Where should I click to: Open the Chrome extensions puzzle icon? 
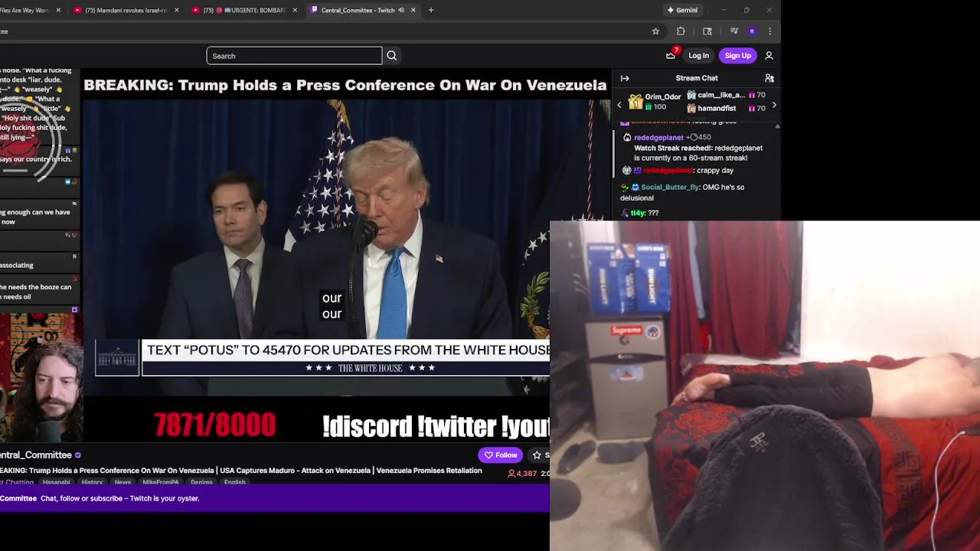(x=681, y=31)
